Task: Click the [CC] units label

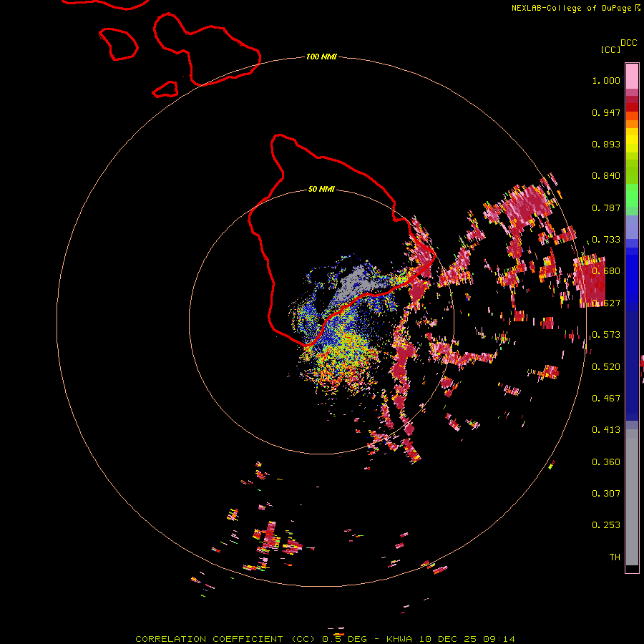Action: click(610, 49)
